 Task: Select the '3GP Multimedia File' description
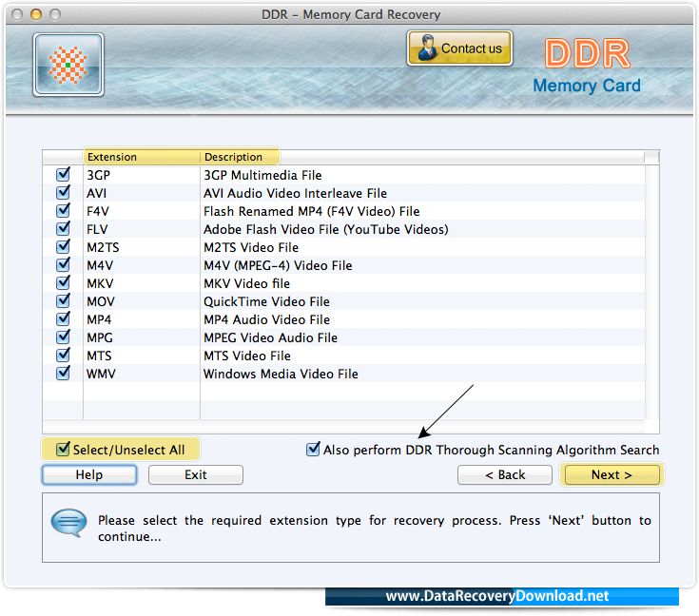point(262,175)
